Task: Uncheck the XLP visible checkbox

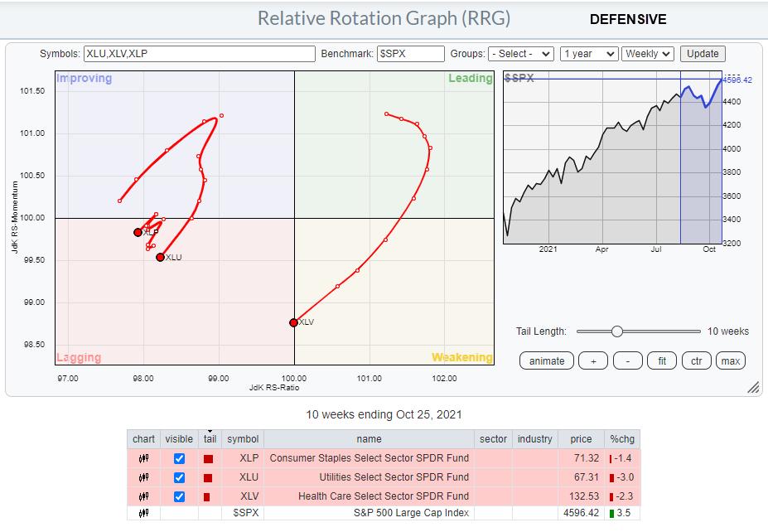Action: pyautogui.click(x=179, y=458)
